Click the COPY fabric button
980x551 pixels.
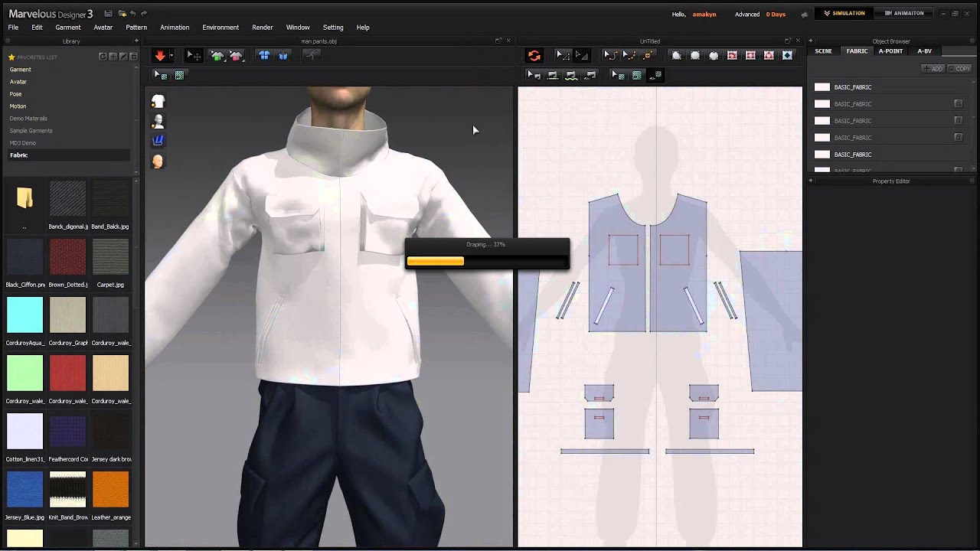(959, 69)
